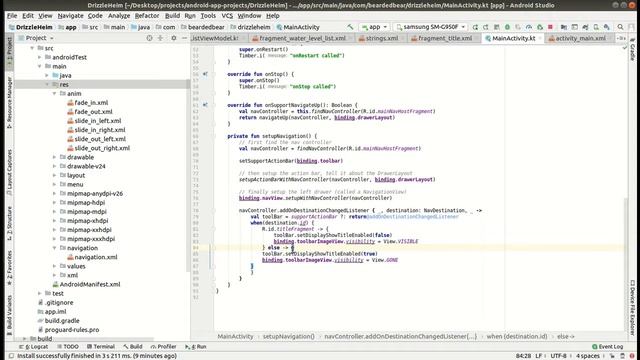Expand the values folder
Image resolution: width=640 pixels, height=360 pixels.
pos(54,266)
